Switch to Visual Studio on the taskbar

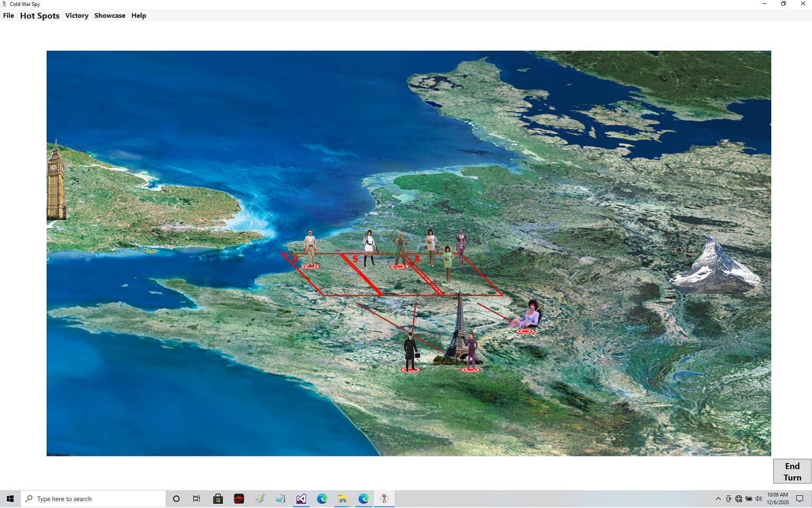[x=301, y=498]
